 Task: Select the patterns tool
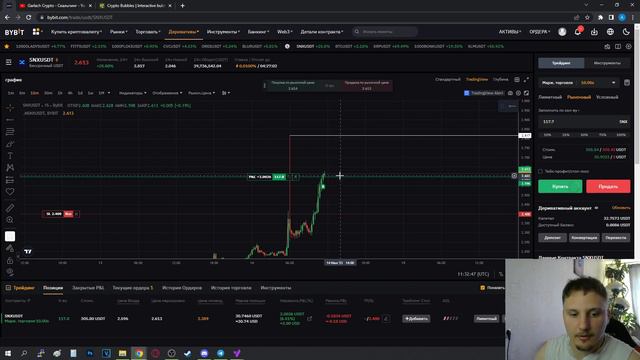10,167
